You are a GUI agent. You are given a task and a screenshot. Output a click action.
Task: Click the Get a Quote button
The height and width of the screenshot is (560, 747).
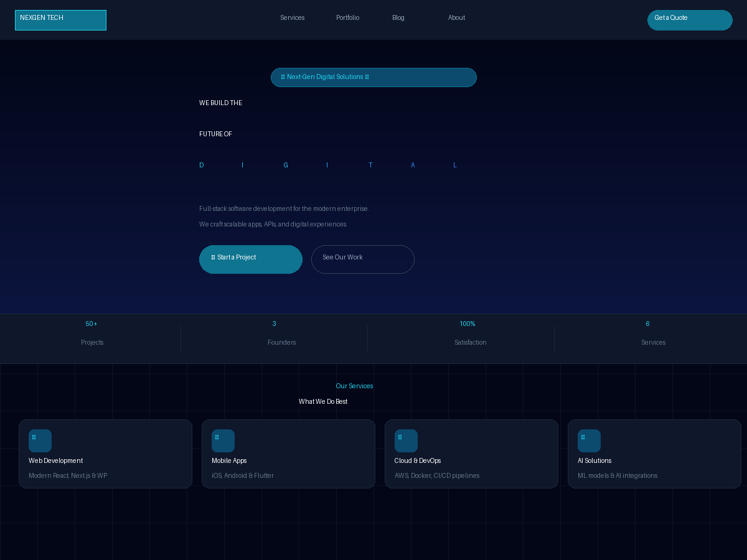pyautogui.click(x=690, y=20)
